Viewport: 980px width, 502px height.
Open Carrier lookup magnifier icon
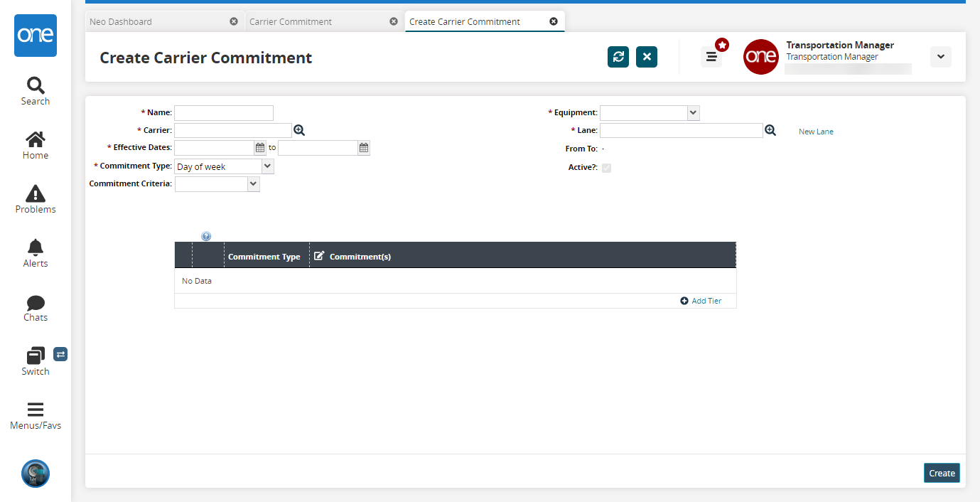coord(299,130)
